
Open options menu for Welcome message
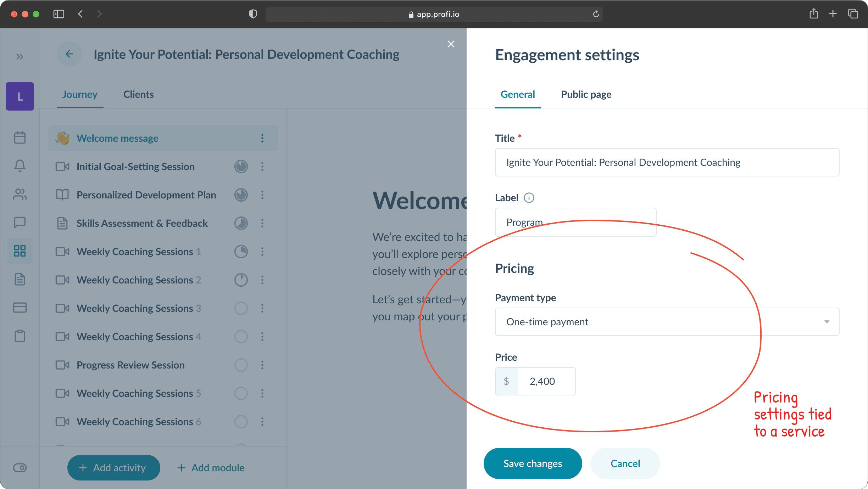[x=262, y=138]
